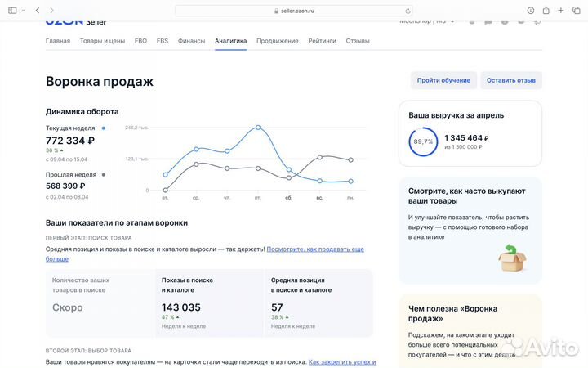This screenshot has width=588, height=368.
Task: Click current week turnover 772 334 ₽
Action: click(70, 141)
